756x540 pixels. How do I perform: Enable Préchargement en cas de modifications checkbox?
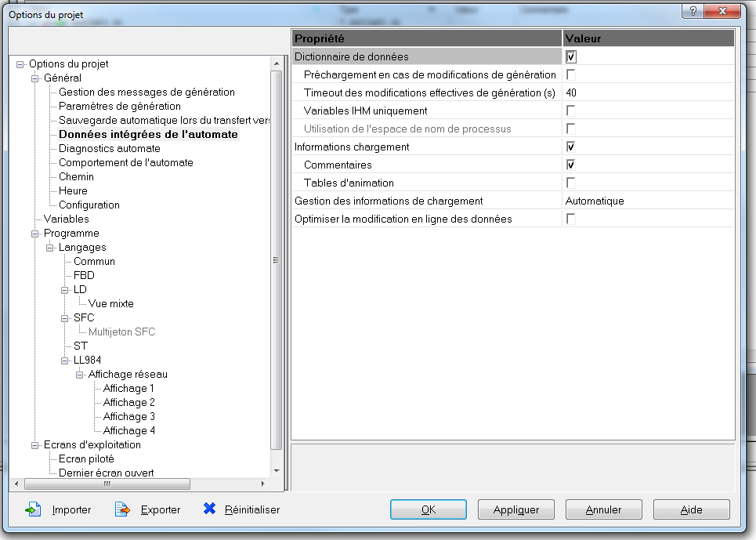[x=571, y=75]
